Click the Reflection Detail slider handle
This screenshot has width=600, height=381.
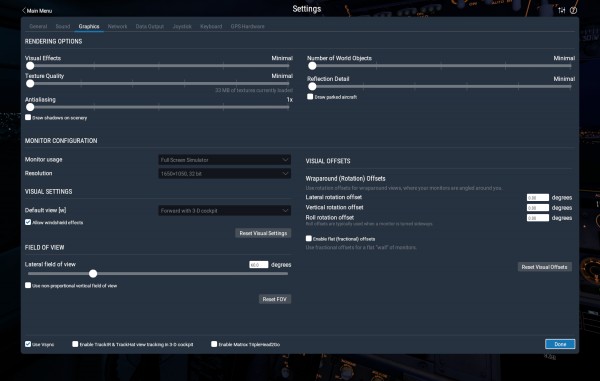coord(312,86)
